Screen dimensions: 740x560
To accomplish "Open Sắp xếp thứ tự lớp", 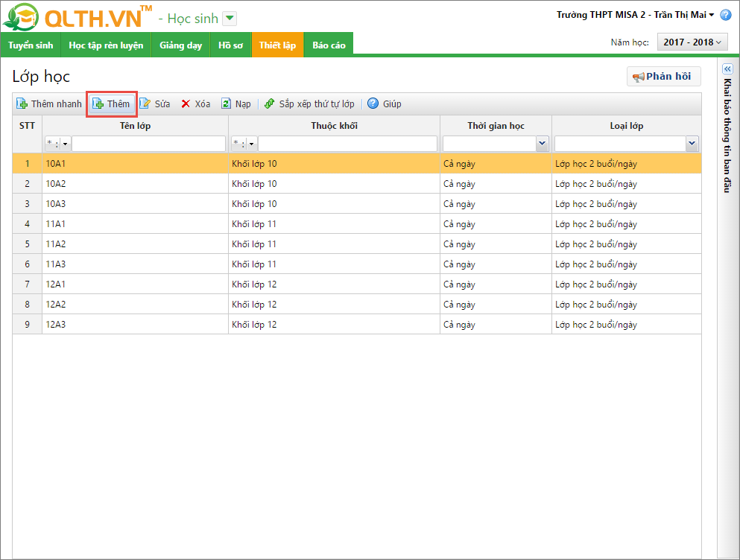I will point(309,104).
